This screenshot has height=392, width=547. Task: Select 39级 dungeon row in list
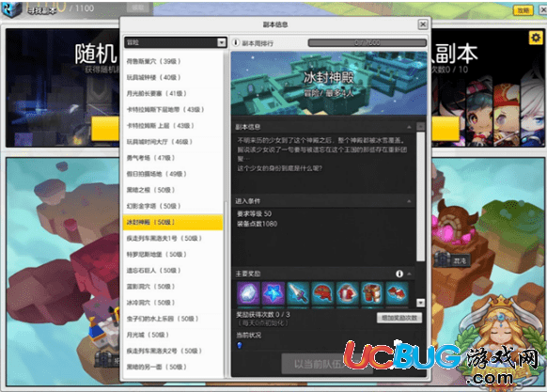173,61
